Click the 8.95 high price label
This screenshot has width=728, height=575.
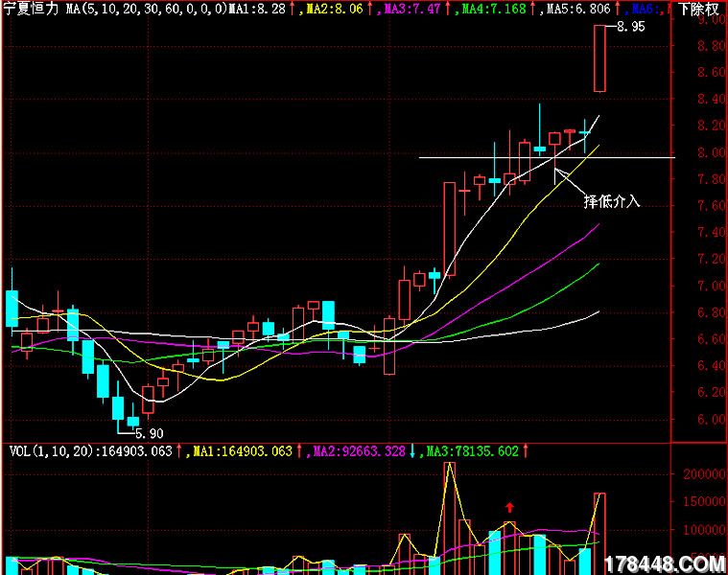[x=631, y=27]
